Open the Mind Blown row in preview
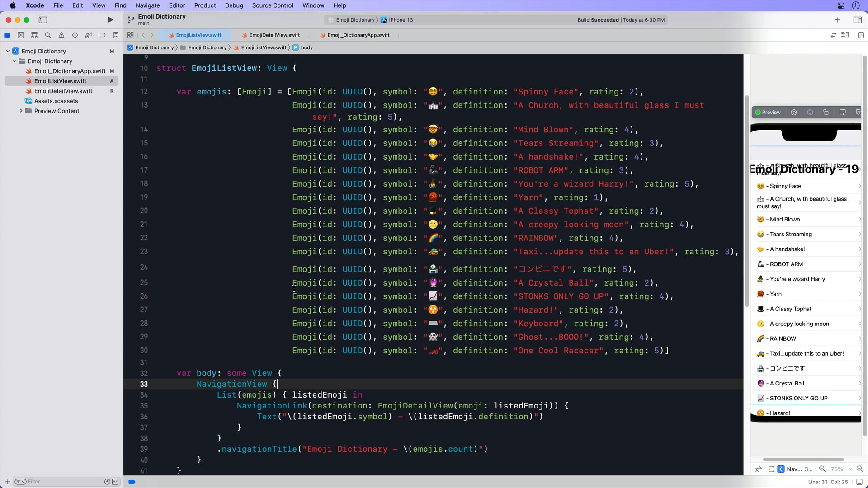Screen dimensions: 868x488 click(x=806, y=220)
